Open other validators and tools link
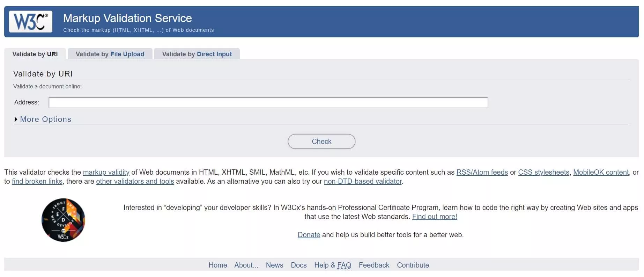This screenshot has width=644, height=277. pyautogui.click(x=135, y=181)
